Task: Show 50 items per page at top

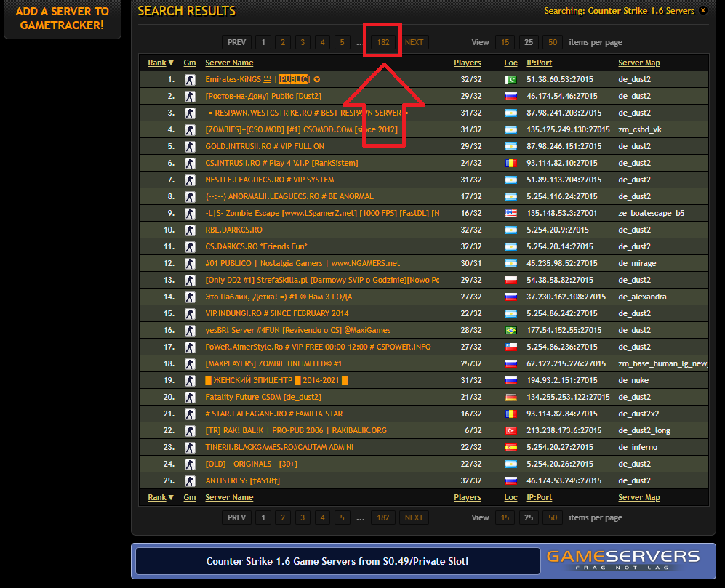Action: pos(553,42)
